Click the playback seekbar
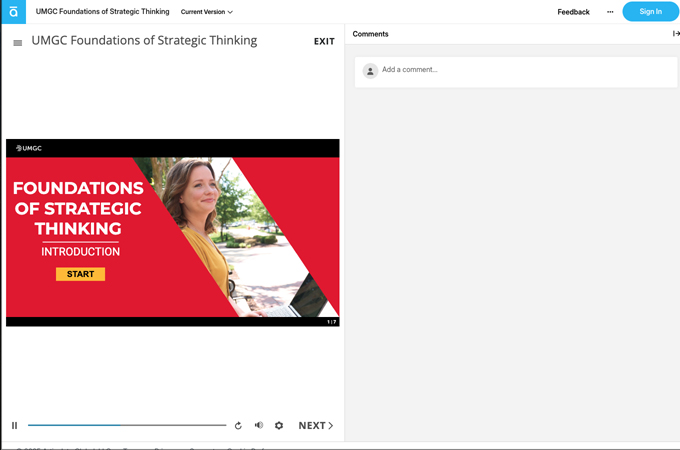Viewport: 680px width, 450px height. 127,425
